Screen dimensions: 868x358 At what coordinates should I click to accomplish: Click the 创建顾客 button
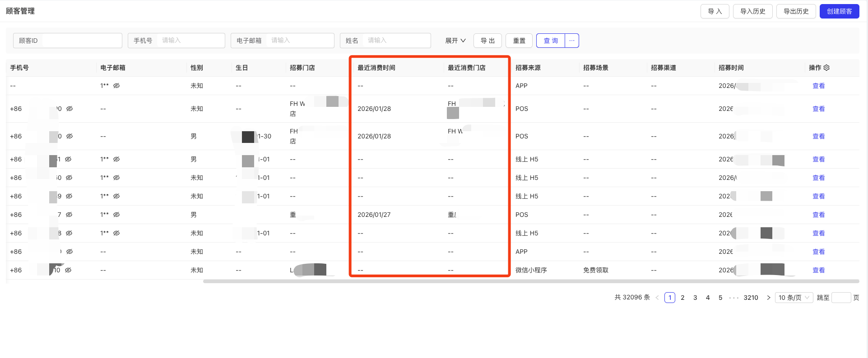click(839, 11)
